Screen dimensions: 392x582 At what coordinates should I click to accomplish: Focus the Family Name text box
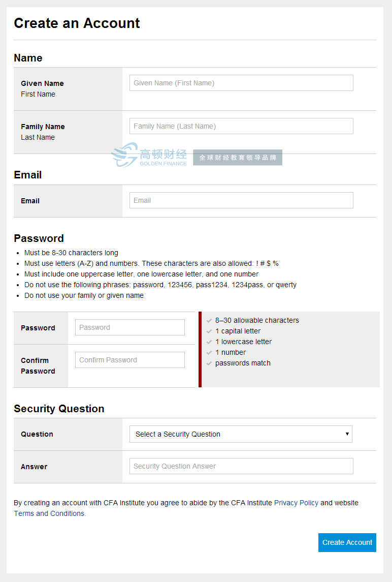[x=241, y=126]
